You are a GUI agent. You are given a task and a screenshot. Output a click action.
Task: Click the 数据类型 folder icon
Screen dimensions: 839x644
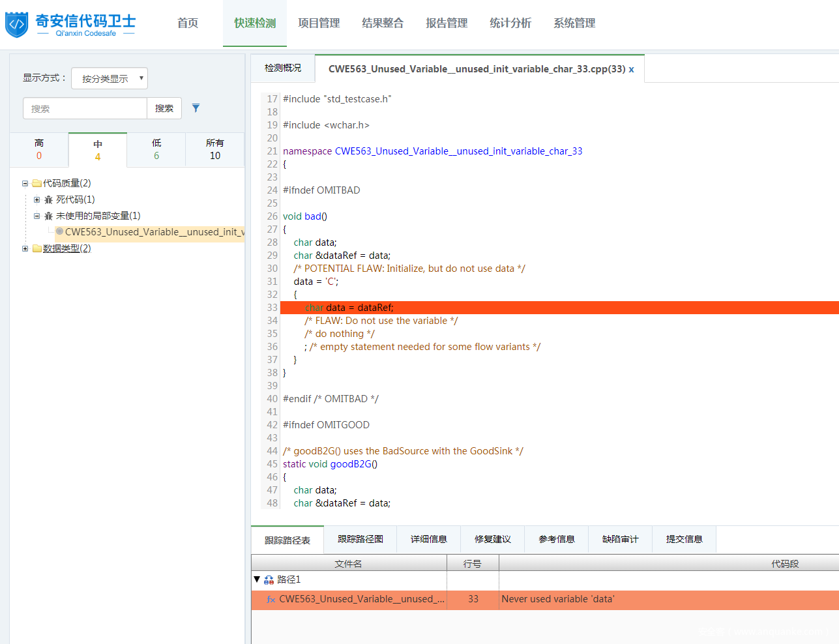[x=37, y=249]
